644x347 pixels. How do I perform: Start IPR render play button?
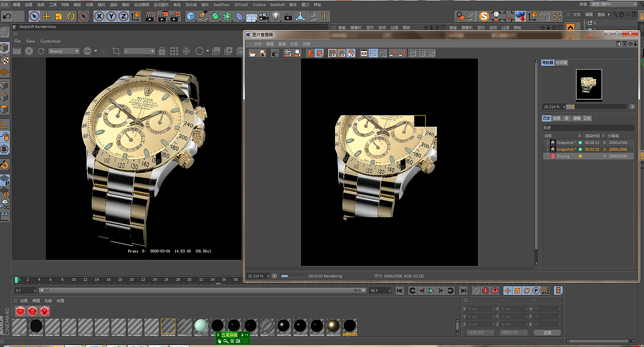pos(29,51)
